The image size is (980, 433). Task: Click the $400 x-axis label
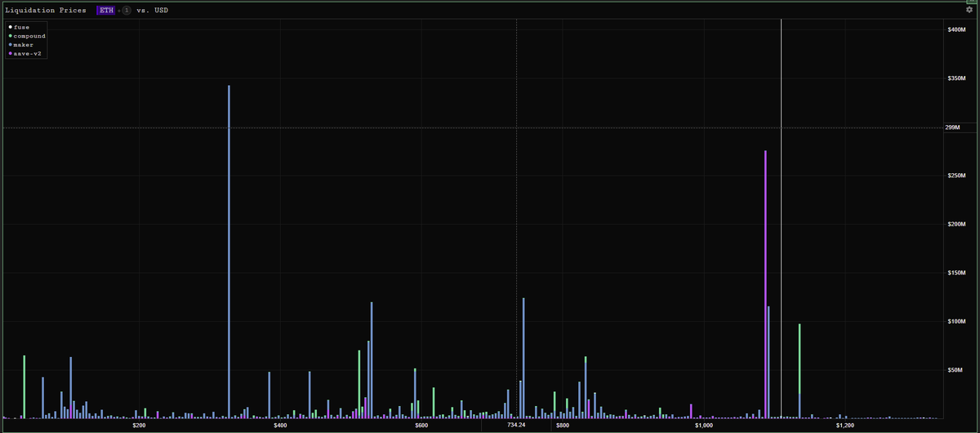[x=280, y=426]
